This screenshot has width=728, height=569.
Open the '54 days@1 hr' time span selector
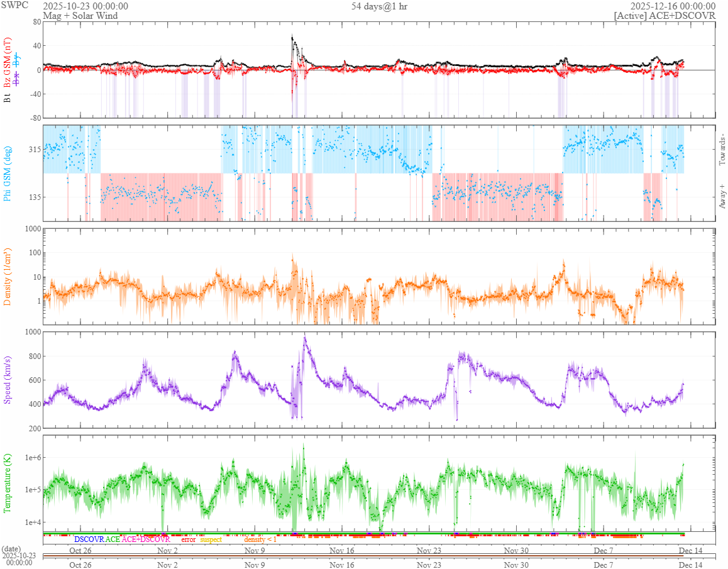pyautogui.click(x=379, y=6)
